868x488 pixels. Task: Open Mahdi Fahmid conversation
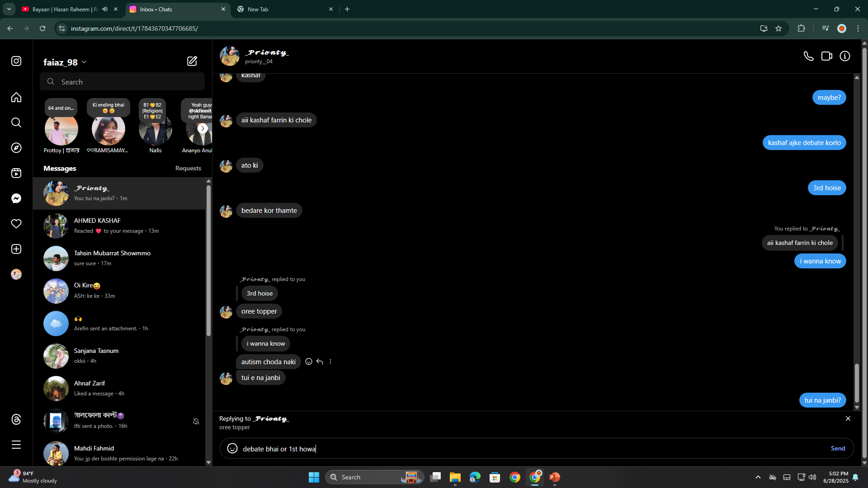coord(119,453)
